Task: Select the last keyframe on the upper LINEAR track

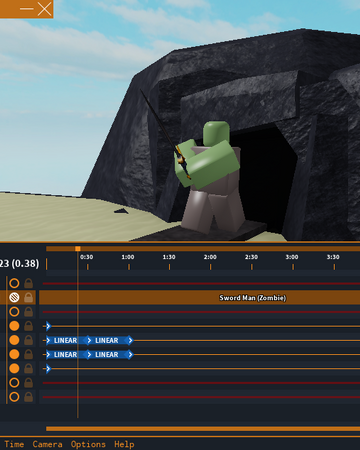Action: coord(130,340)
